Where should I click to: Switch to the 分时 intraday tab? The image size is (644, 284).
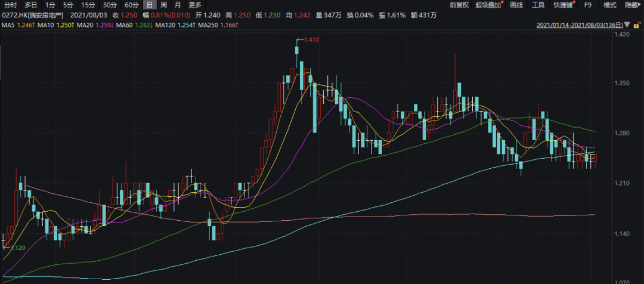pos(11,5)
